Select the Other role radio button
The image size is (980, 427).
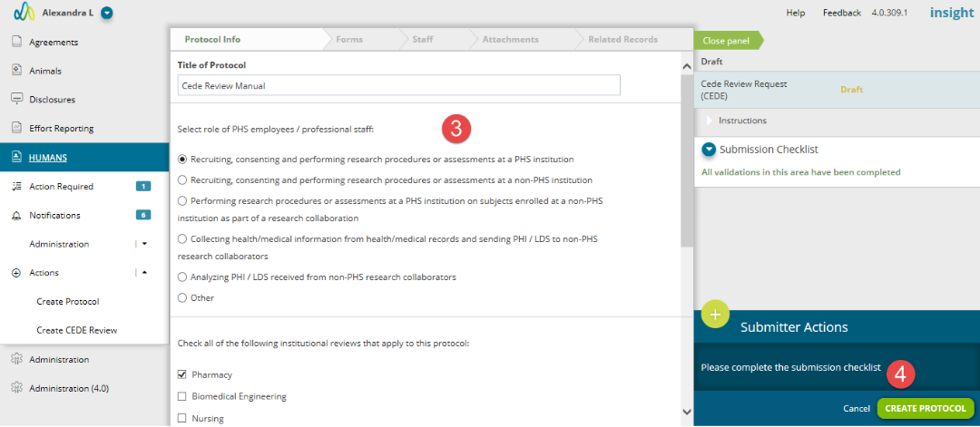pos(182,297)
